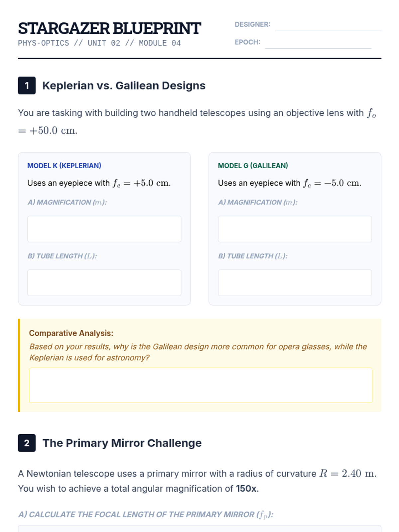Focus Model K tube length answer box
This screenshot has height=532, width=399.
click(x=104, y=283)
